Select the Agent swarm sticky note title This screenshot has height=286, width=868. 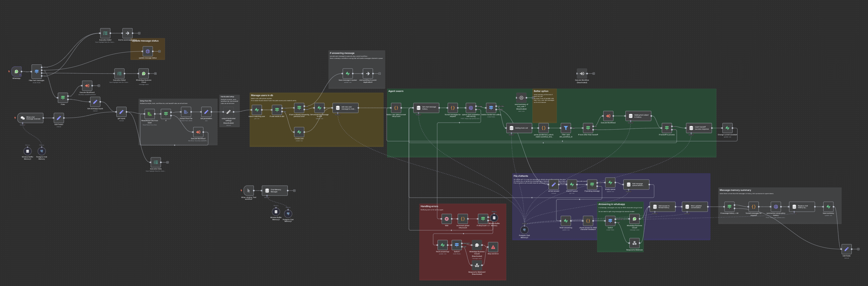[x=396, y=91]
